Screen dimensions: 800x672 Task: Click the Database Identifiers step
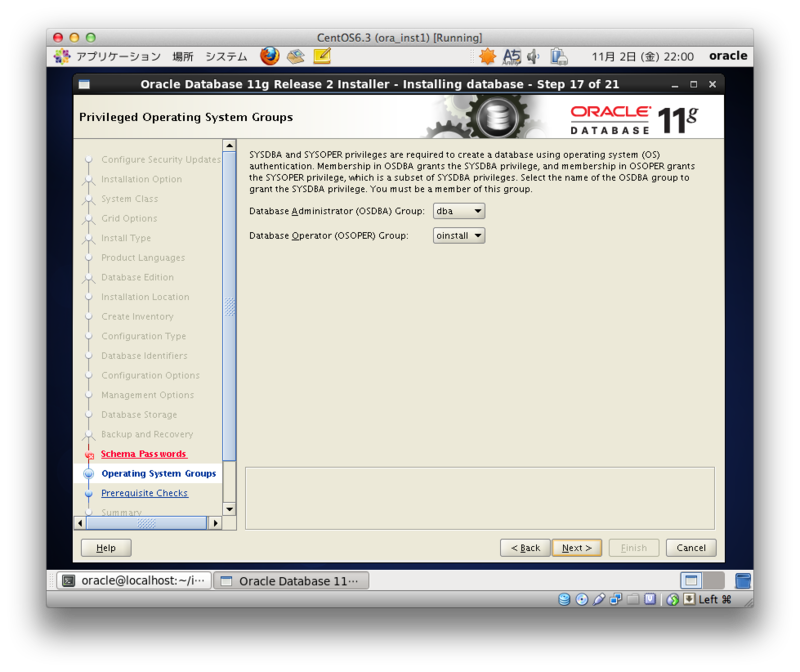tap(144, 356)
